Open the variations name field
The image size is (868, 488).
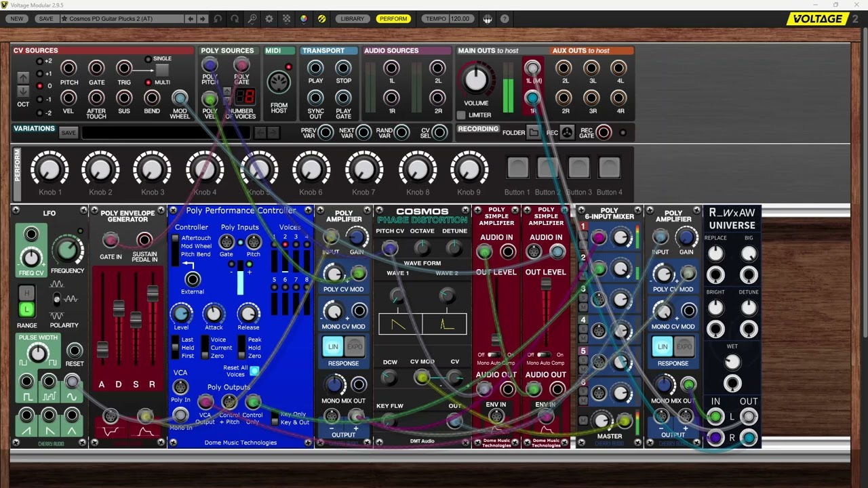click(x=166, y=133)
